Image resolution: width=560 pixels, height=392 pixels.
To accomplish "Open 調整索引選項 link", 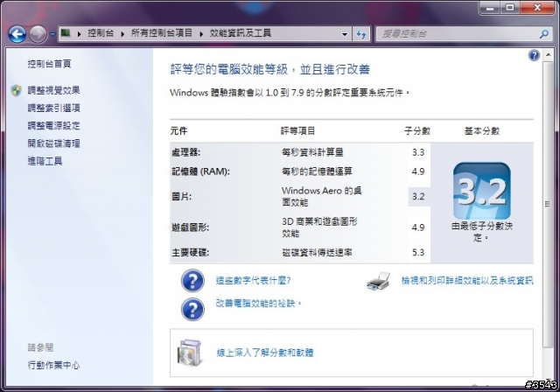I will [x=53, y=108].
